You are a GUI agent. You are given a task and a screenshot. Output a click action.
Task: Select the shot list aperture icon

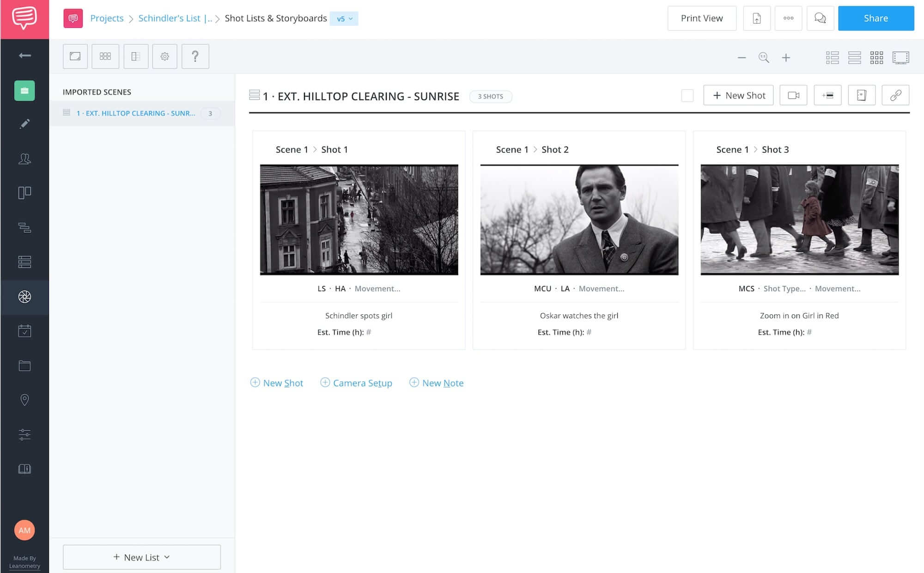point(25,297)
